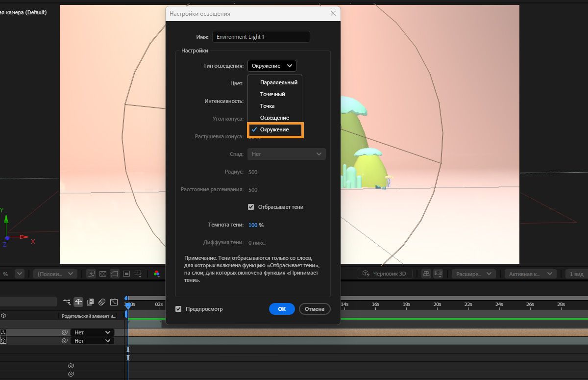
Task: Toggle the Fast Previews lightning icon
Action: pyautogui.click(x=91, y=274)
